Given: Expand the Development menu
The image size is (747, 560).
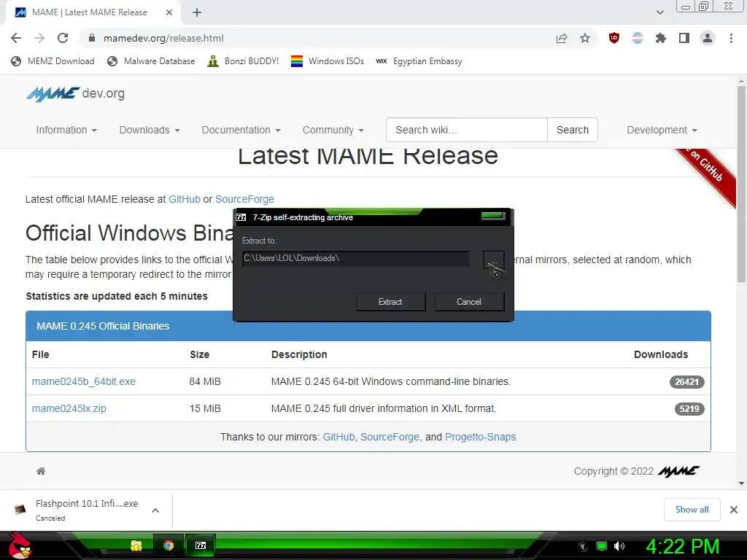Looking at the screenshot, I should tap(662, 130).
